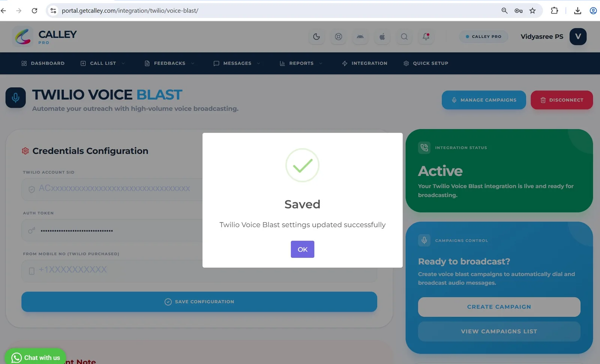Click OK in the Saved dialog
Viewport: 600px width, 364px height.
[x=303, y=249]
